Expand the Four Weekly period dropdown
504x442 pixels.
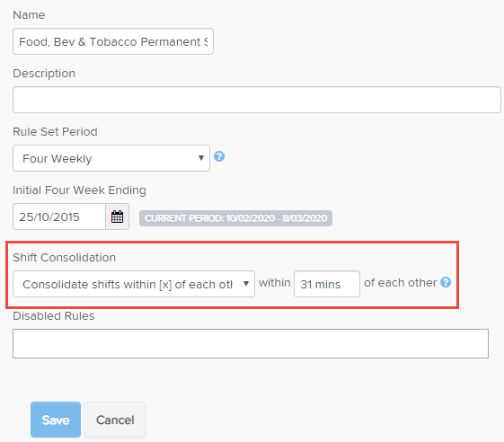[x=111, y=158]
